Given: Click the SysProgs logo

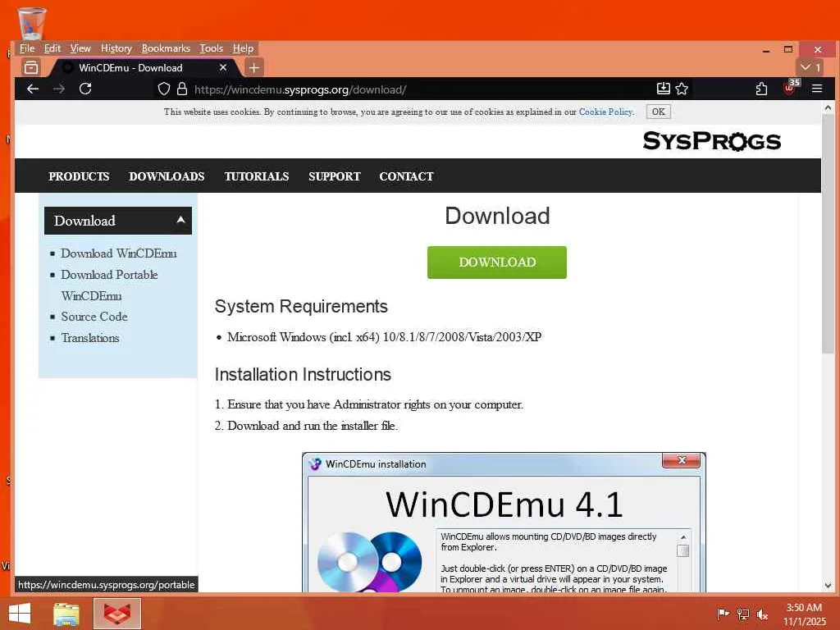Looking at the screenshot, I should [711, 141].
